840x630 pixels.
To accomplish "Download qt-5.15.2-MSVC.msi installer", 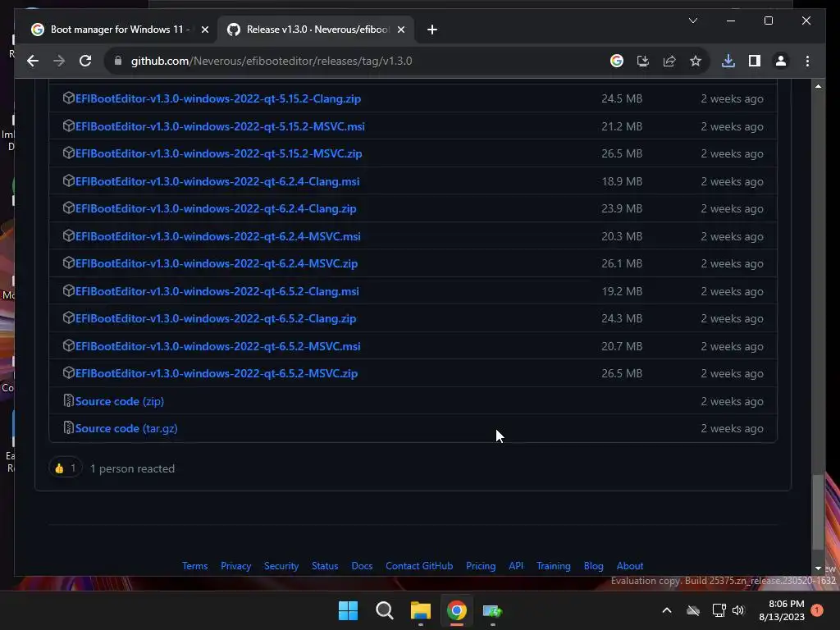I will (x=220, y=126).
